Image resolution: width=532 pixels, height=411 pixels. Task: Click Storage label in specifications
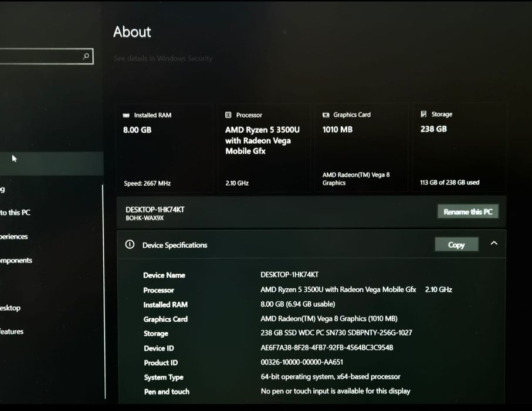coord(156,333)
